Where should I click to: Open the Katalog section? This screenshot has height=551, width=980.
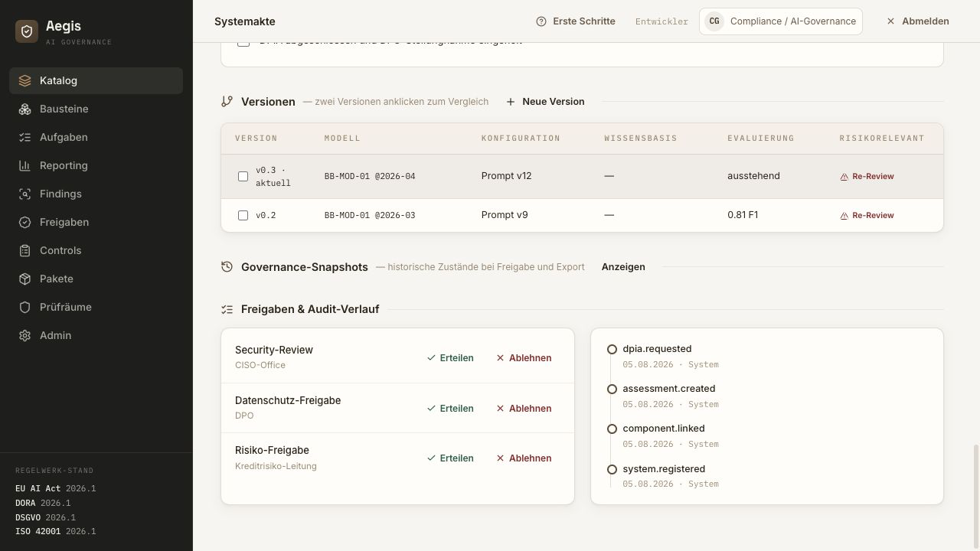(96, 80)
